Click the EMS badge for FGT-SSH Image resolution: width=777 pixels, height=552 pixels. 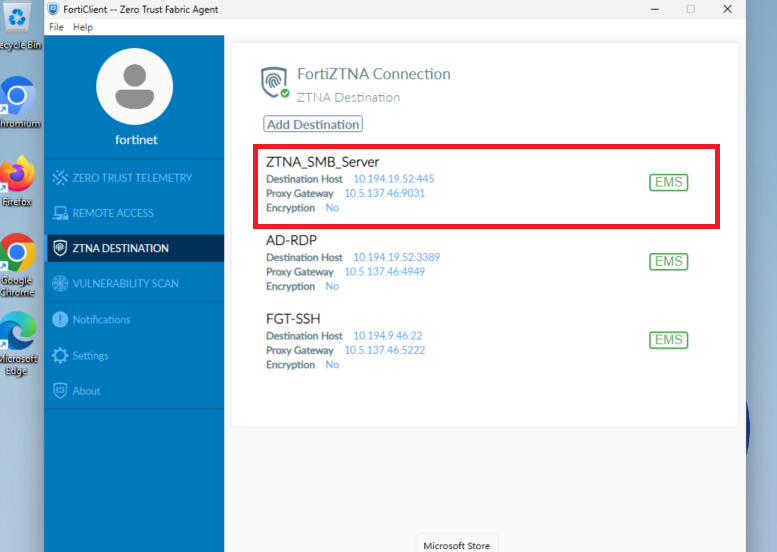pyautogui.click(x=668, y=340)
